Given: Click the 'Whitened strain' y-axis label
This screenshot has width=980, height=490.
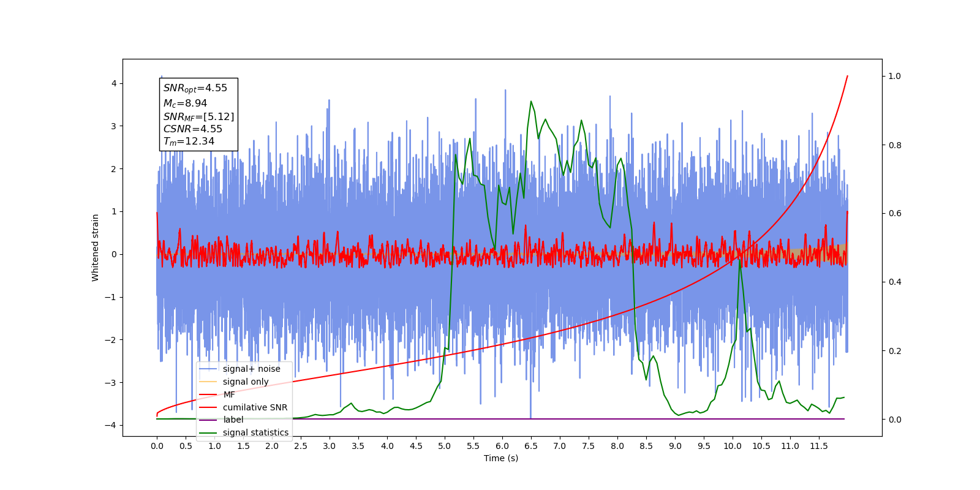Looking at the screenshot, I should (x=96, y=247).
